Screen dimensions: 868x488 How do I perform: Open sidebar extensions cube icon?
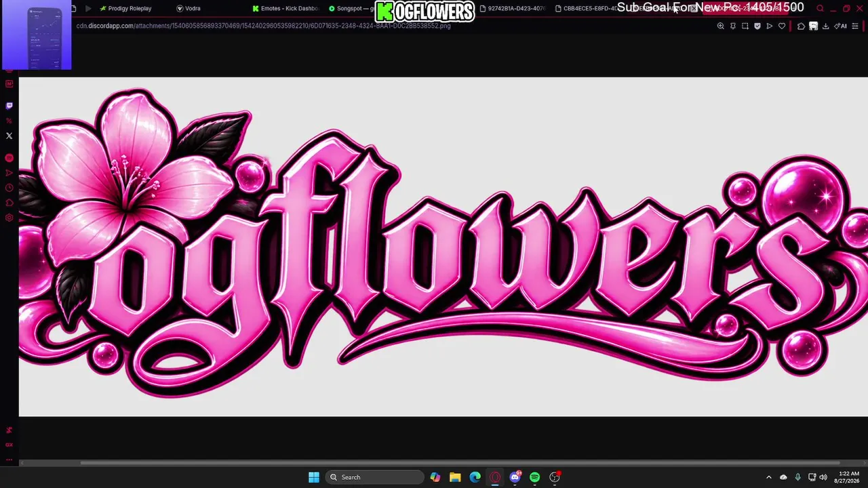click(x=9, y=203)
